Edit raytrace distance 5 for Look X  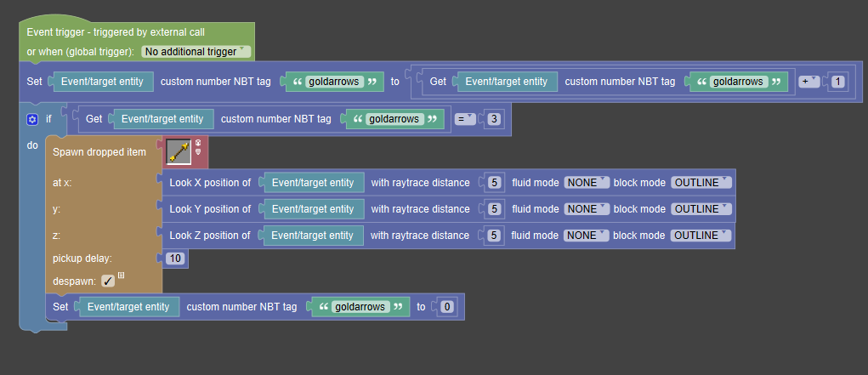[496, 182]
